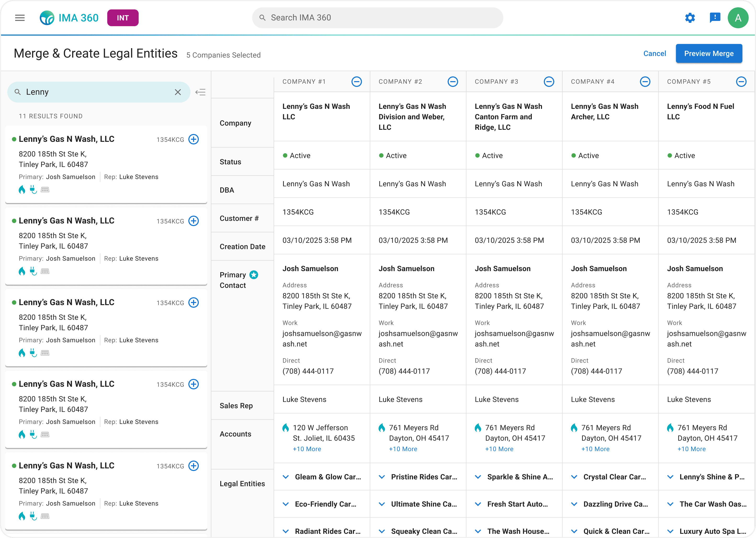Viewport: 756px width, 538px height.
Task: Open the settings gear icon
Action: [x=690, y=18]
